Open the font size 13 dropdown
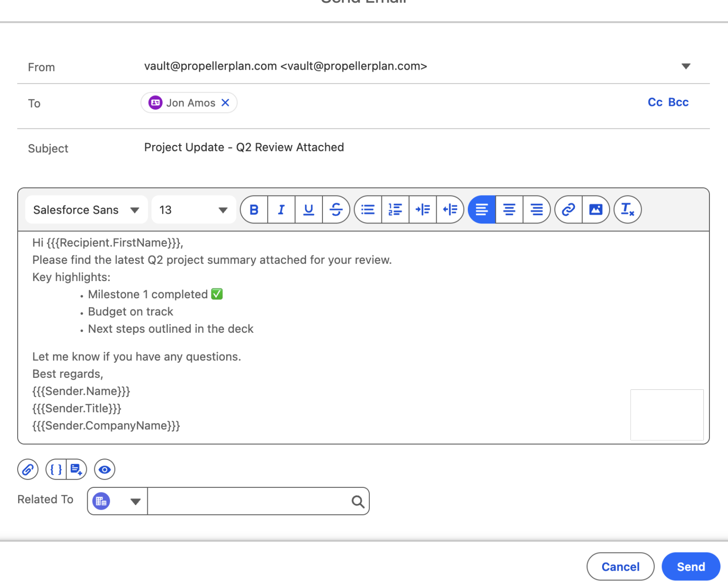Screen dimensions: 728x585 [x=194, y=210]
